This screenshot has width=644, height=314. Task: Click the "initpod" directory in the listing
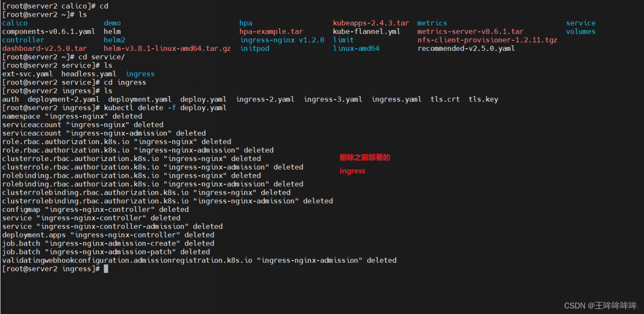click(255, 49)
